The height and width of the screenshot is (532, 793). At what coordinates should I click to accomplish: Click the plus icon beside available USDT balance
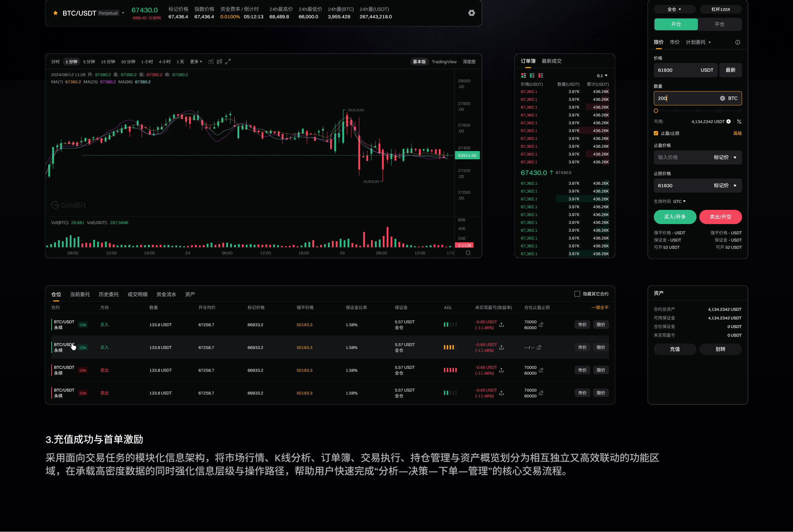point(729,122)
